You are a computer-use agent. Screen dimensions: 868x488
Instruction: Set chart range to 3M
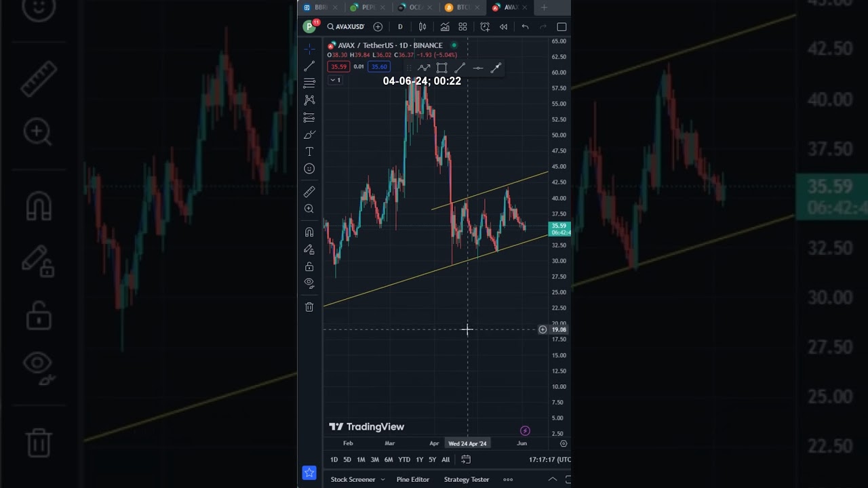[x=374, y=460]
